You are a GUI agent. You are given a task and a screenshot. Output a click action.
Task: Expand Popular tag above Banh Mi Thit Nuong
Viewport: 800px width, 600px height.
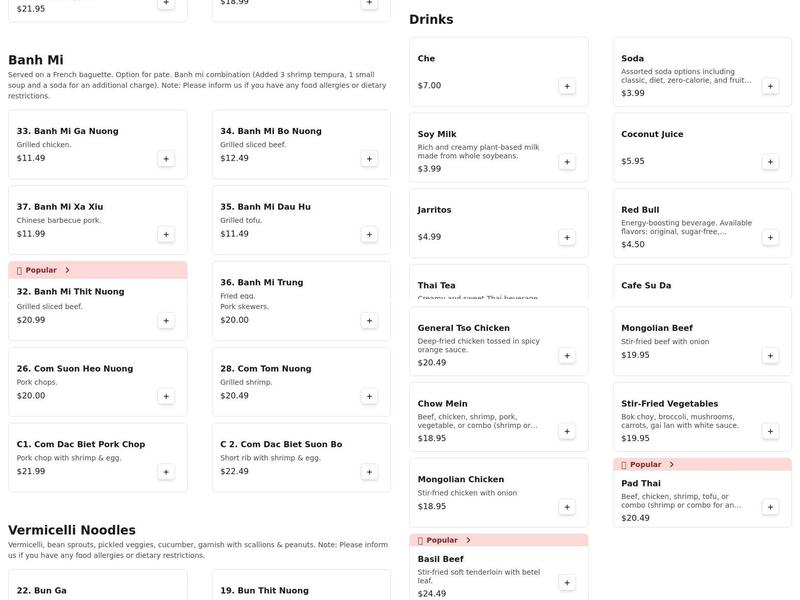(x=67, y=270)
